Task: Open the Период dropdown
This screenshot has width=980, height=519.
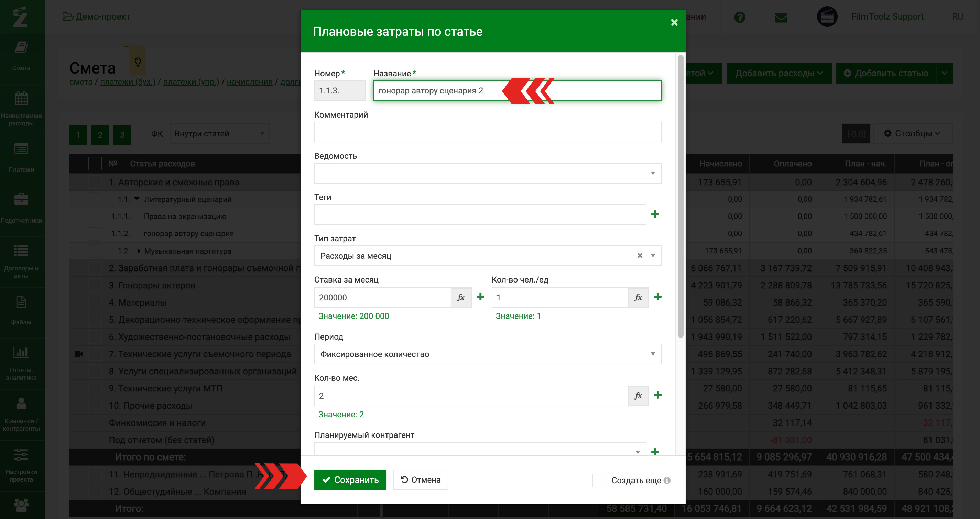Action: [x=487, y=354]
